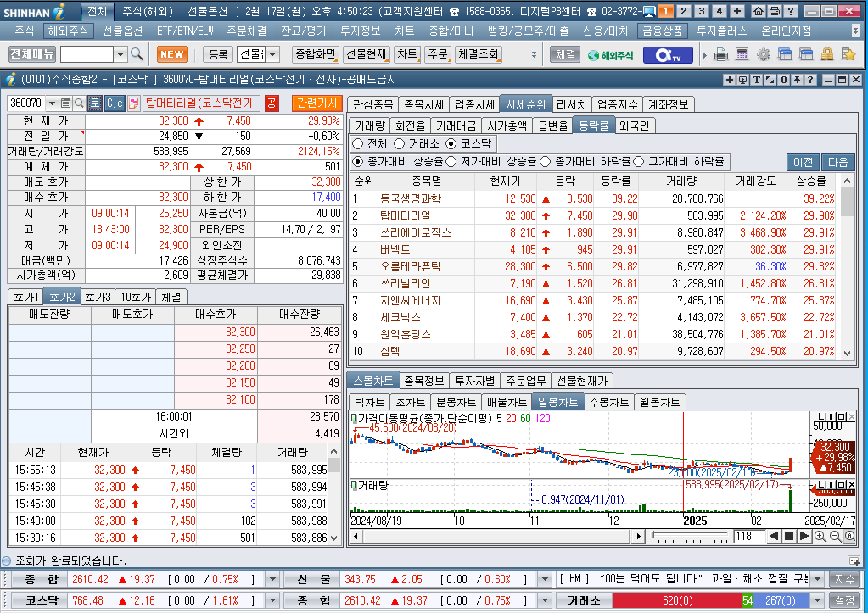Open the 금융상품 menu
This screenshot has height=613, width=868.
[x=662, y=31]
